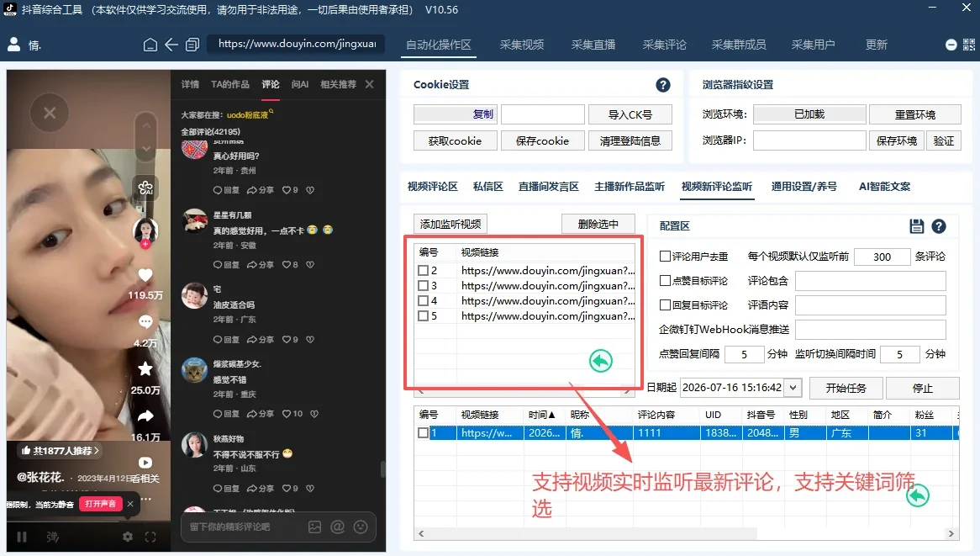Switch to 采集评论 tab
Viewport: 980px width, 556px height.
(x=664, y=45)
